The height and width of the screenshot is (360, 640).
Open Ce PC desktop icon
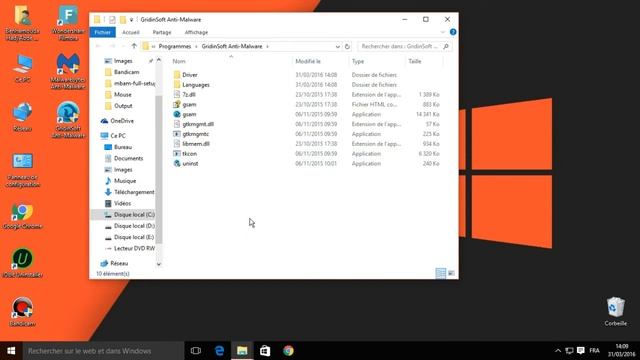coord(22,69)
